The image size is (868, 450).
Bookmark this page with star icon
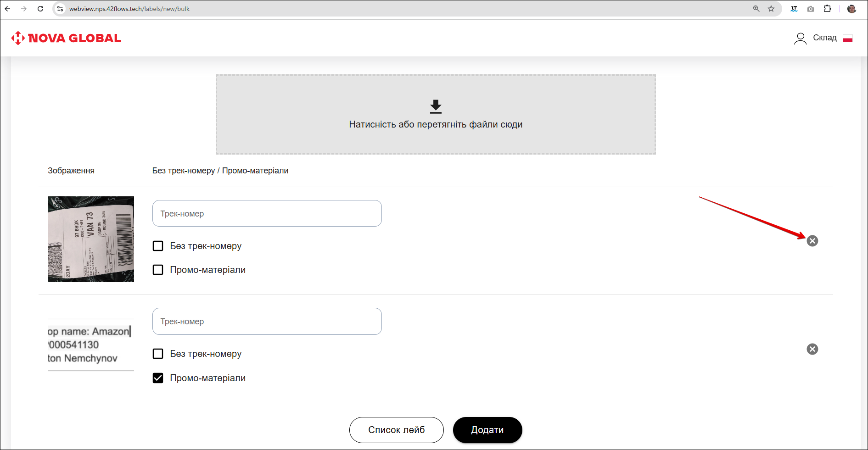[771, 9]
